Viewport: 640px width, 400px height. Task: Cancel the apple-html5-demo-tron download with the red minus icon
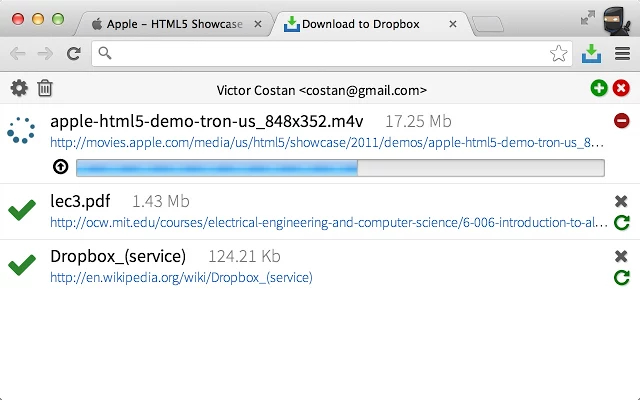coord(621,121)
